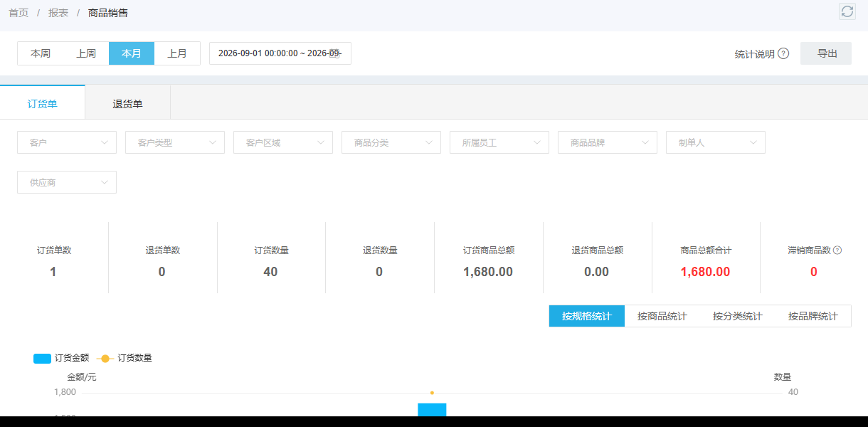Screen dimensions: 868x427
Task: Select the 按品牌统计 view
Action: 813,316
